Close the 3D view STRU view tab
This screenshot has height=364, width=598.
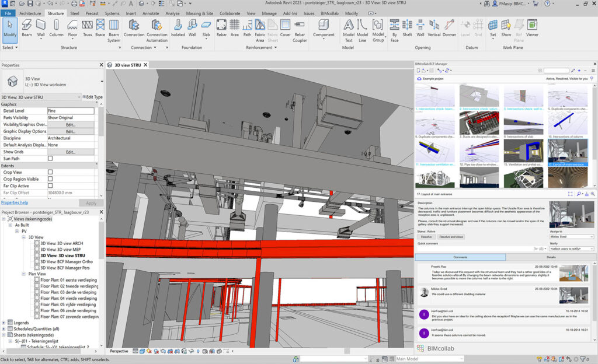click(145, 65)
